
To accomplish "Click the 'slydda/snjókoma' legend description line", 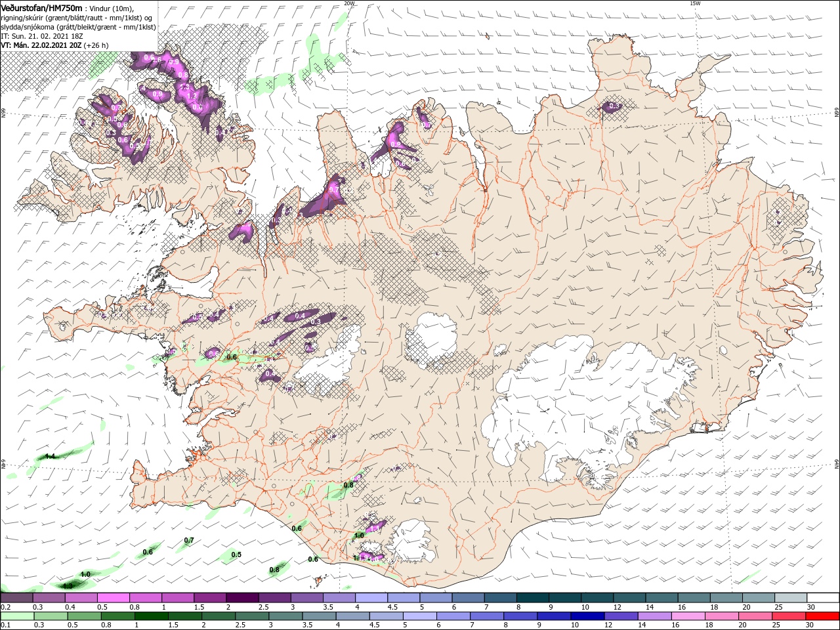I will tap(78, 27).
